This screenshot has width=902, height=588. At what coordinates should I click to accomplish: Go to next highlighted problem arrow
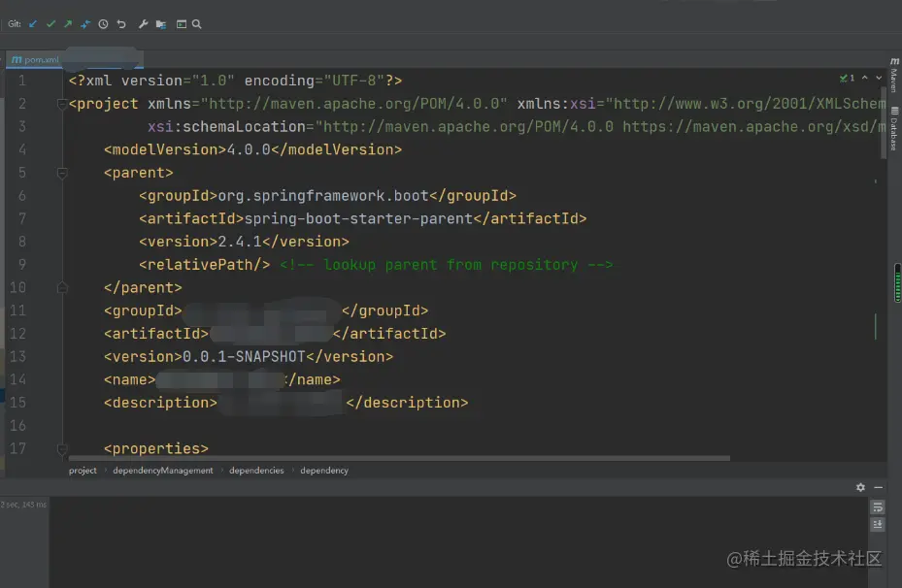(879, 78)
